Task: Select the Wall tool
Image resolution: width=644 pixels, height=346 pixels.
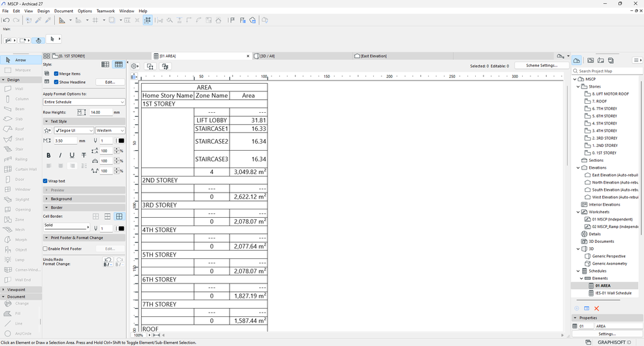Action: pyautogui.click(x=19, y=89)
